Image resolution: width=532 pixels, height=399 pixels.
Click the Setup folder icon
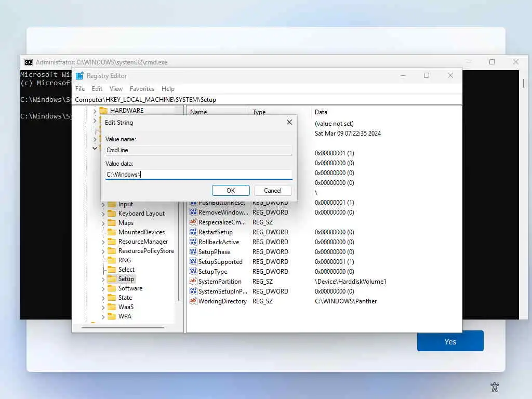pos(112,279)
